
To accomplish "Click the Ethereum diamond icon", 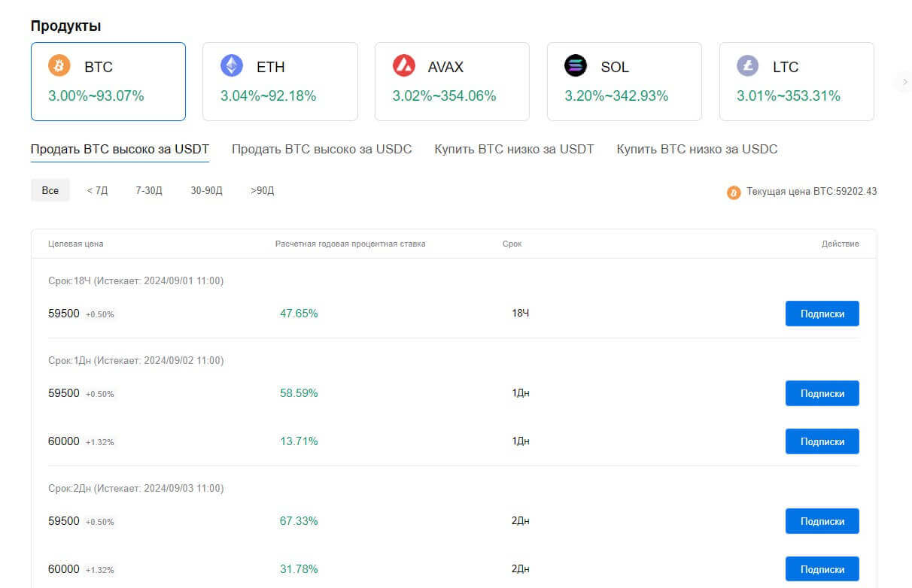I will coord(232,66).
